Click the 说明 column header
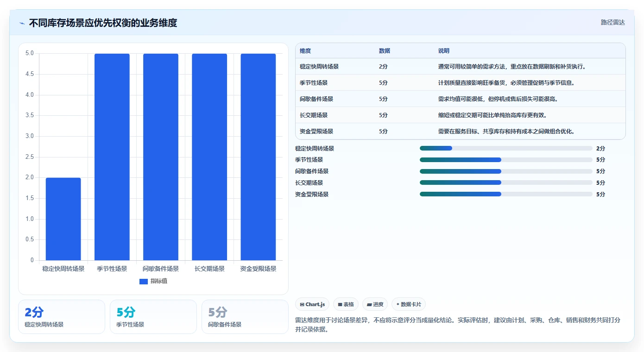The width and height of the screenshot is (644, 352). [444, 51]
